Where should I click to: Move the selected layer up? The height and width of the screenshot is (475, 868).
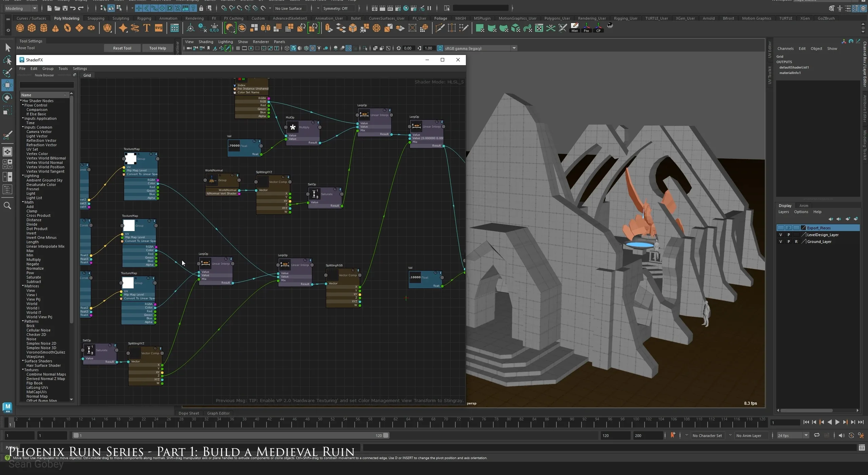(x=831, y=219)
